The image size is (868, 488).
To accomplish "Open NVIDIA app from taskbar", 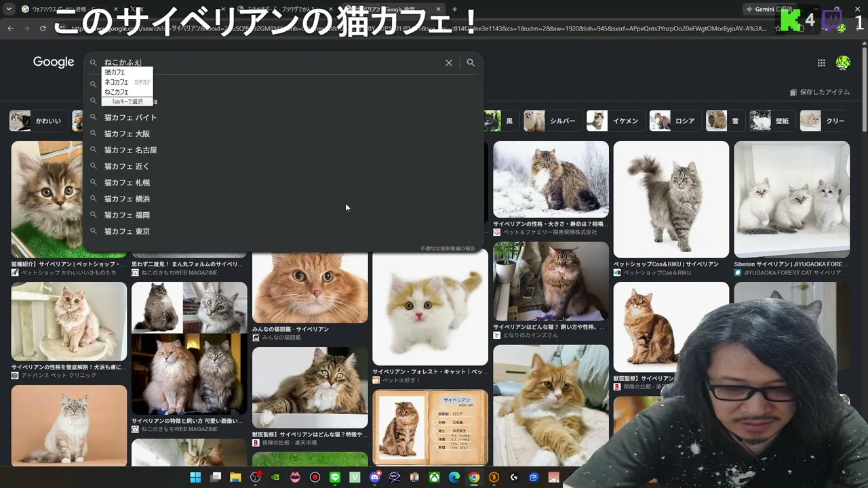I will [275, 477].
